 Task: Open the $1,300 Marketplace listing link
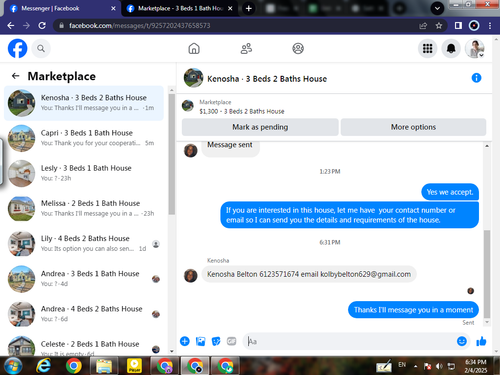(x=242, y=111)
